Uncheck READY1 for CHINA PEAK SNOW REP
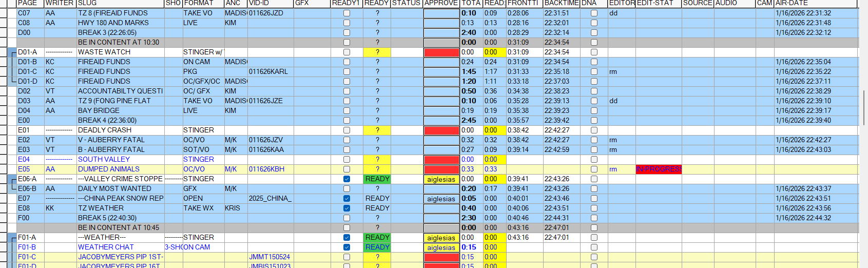 coord(346,199)
